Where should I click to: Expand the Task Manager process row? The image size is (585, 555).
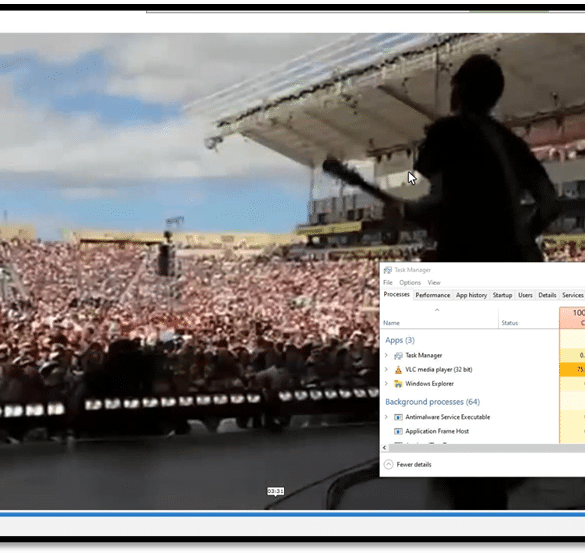pos(387,355)
